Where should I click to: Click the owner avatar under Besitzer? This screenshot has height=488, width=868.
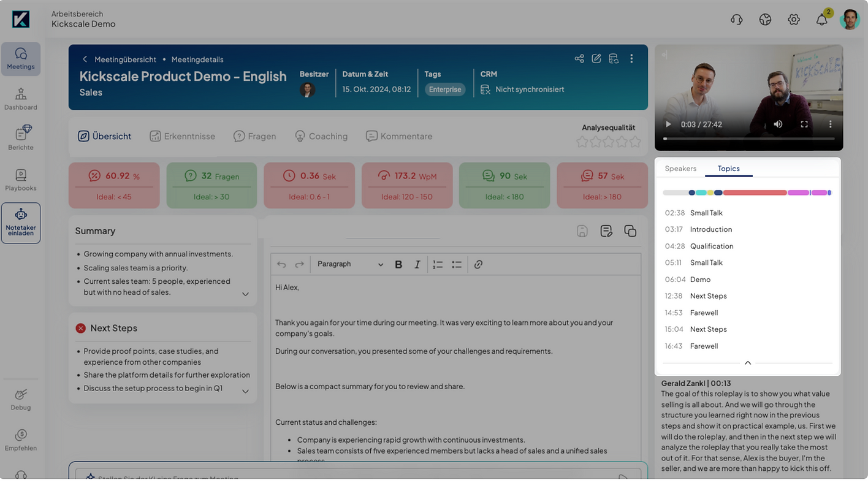tap(307, 90)
